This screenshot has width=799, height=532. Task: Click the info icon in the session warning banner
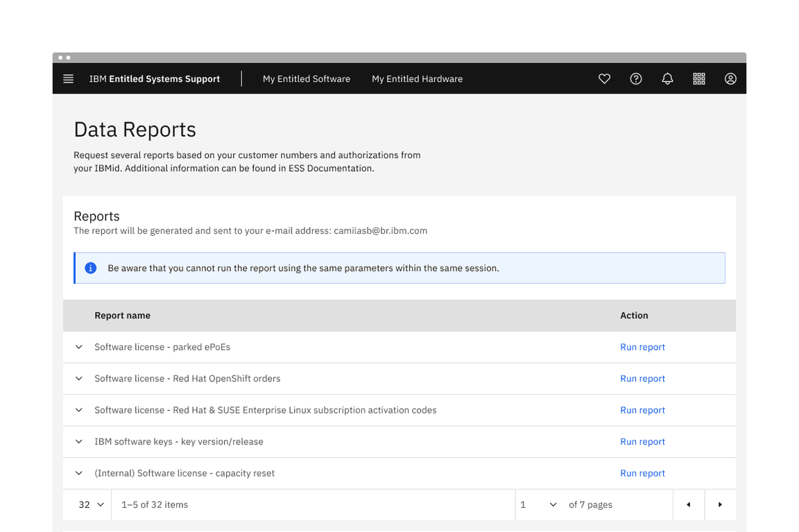pos(90,268)
